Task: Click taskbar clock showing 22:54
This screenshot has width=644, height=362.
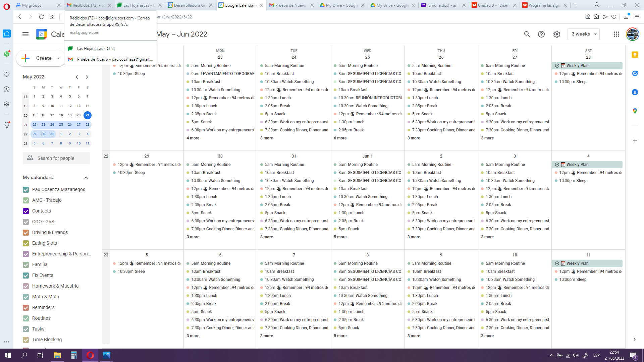Action: pyautogui.click(x=614, y=355)
